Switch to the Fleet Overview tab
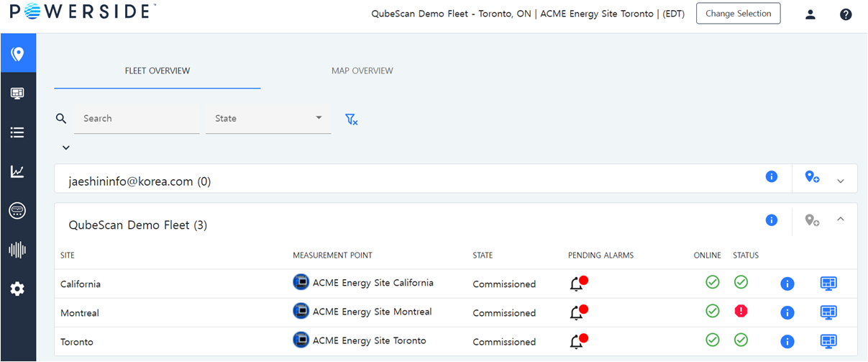Viewport: 868px width, 362px height. [157, 71]
